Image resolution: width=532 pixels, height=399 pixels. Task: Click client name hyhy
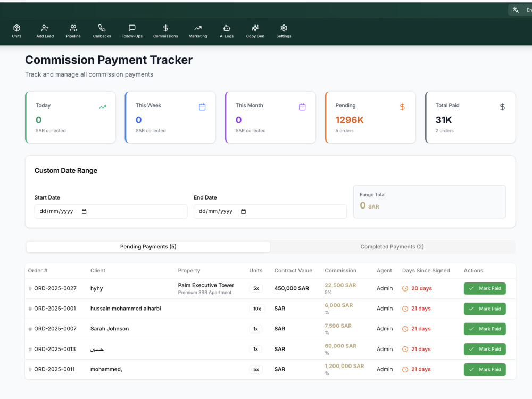pos(96,288)
